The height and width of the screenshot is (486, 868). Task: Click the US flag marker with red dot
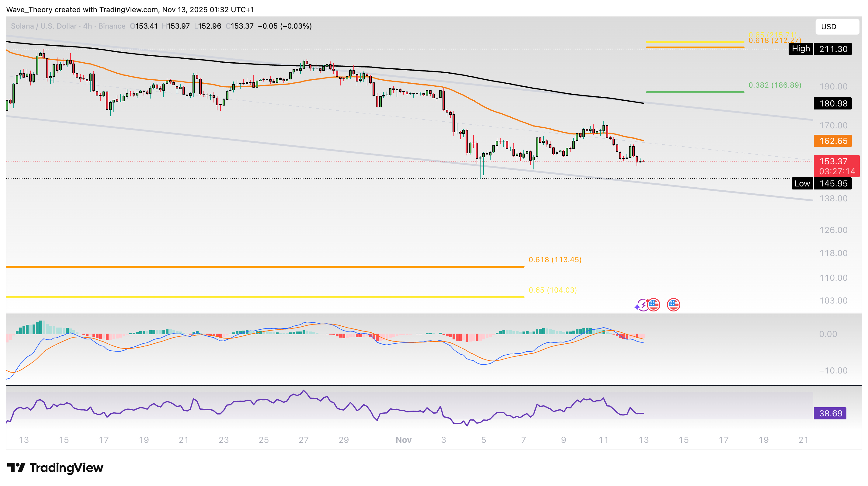[654, 305]
